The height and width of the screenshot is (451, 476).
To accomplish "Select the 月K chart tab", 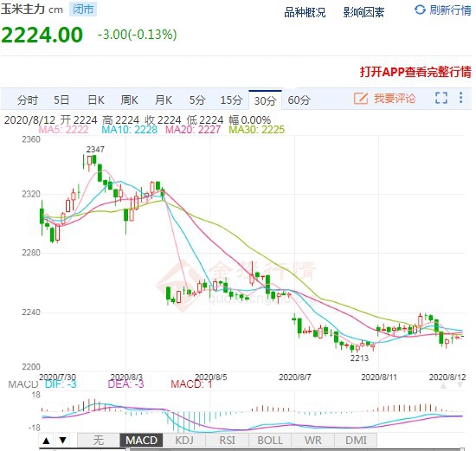I will [164, 100].
